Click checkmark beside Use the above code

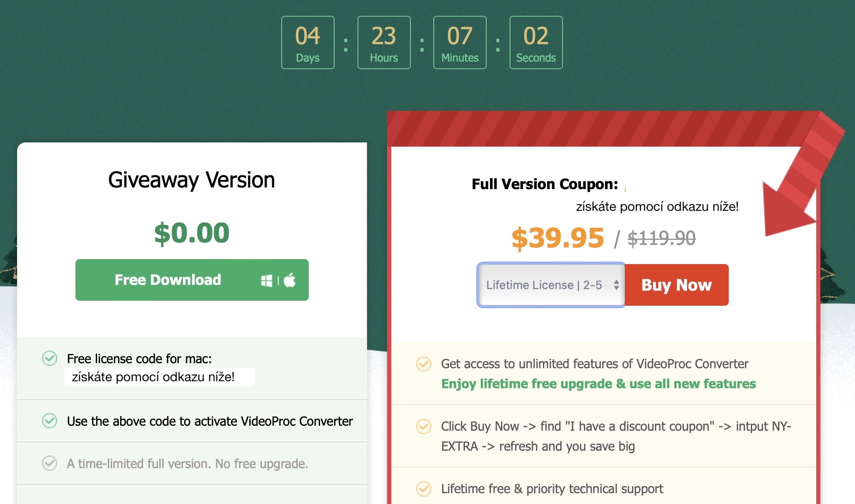(x=50, y=421)
